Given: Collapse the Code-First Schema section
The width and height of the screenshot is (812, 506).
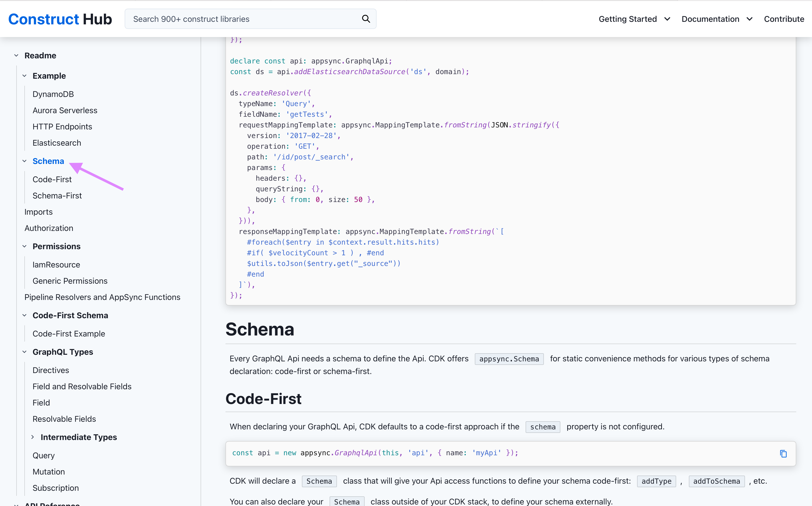Looking at the screenshot, I should coord(24,315).
